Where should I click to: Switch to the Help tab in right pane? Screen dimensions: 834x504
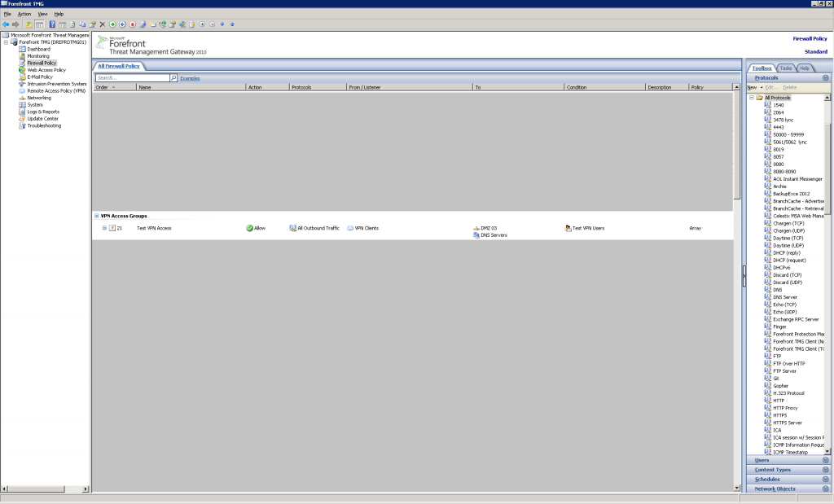[x=805, y=68]
